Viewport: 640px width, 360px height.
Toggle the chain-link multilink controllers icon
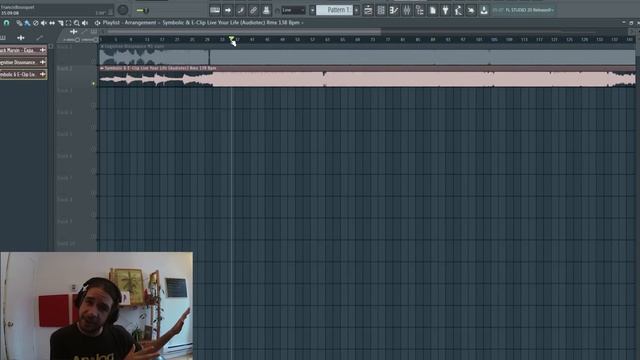pyautogui.click(x=253, y=10)
